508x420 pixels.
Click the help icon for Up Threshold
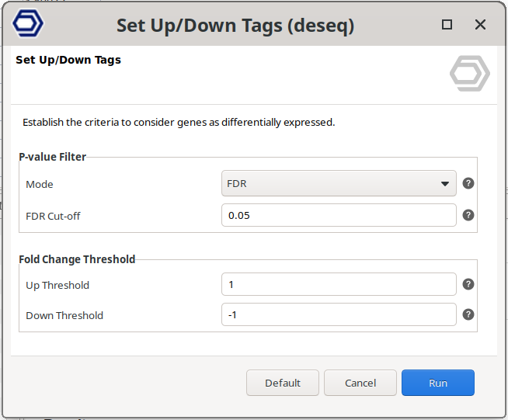[x=468, y=284]
